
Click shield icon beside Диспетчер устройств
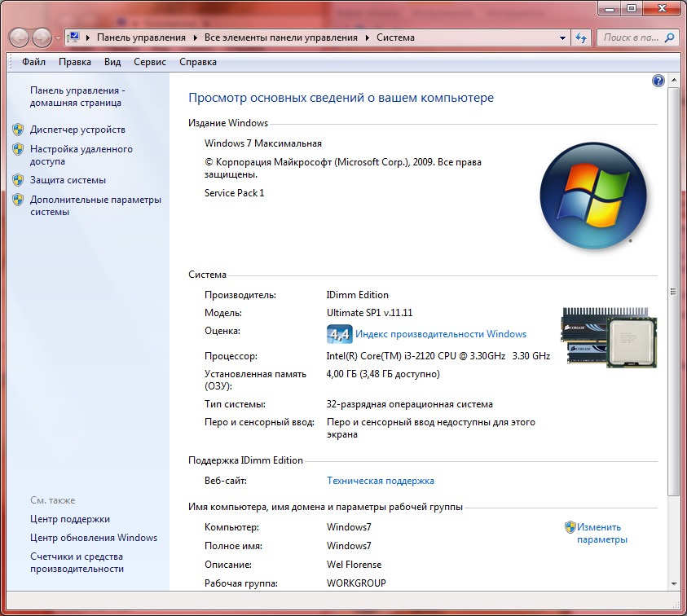click(x=18, y=130)
